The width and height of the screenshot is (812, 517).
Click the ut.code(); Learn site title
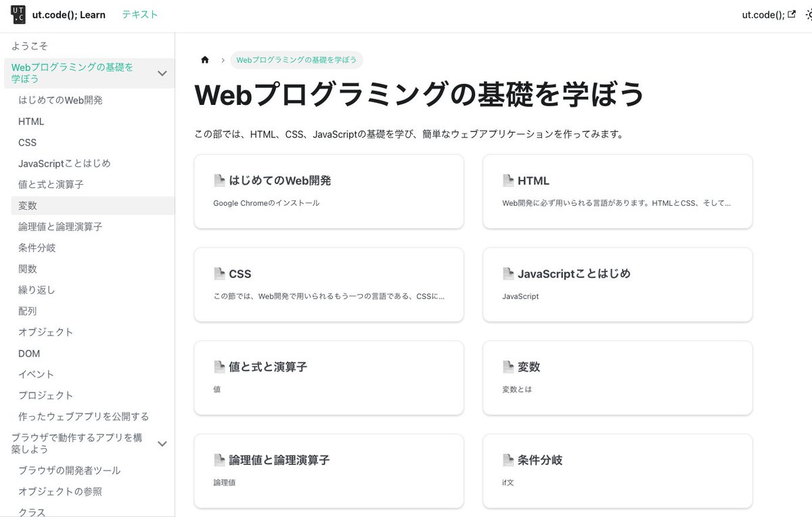coord(69,14)
